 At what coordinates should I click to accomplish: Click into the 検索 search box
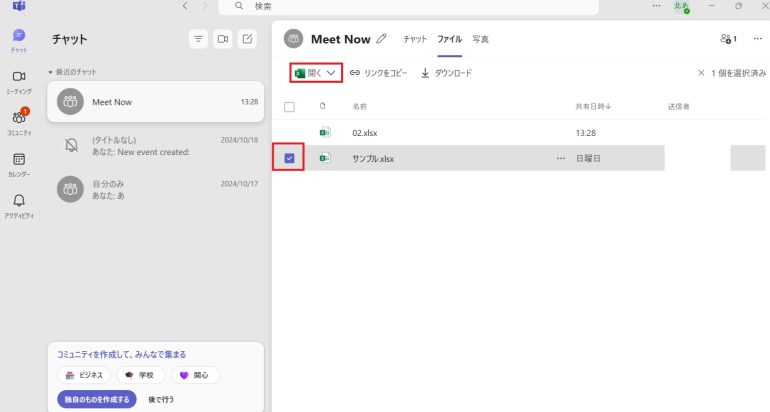tap(410, 6)
